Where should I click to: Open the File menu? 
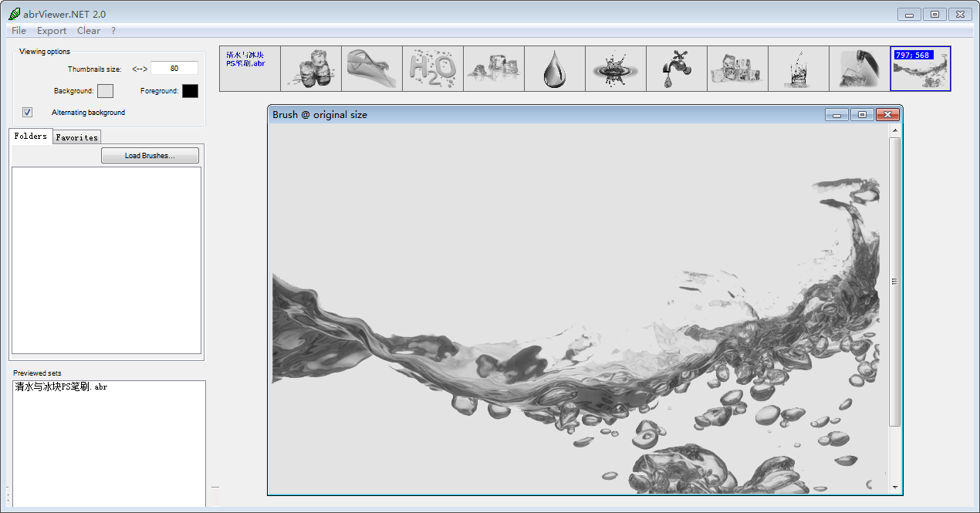[19, 31]
